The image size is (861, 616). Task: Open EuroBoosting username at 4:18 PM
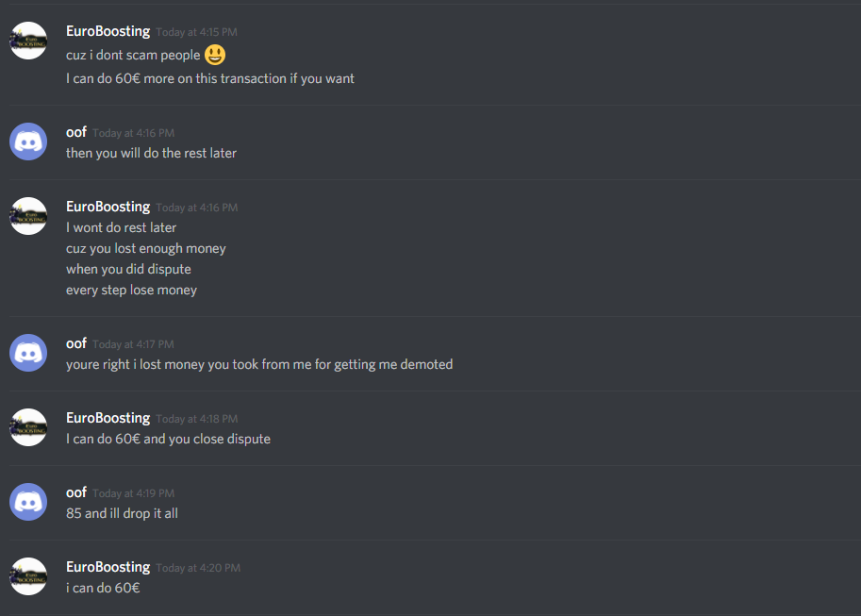(x=108, y=418)
